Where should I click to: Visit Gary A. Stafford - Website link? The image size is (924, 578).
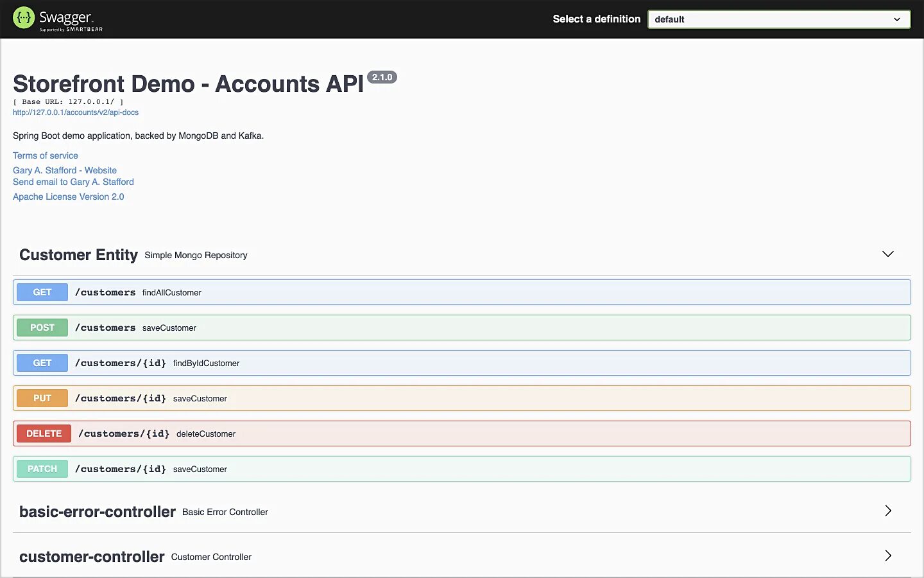[x=65, y=170]
